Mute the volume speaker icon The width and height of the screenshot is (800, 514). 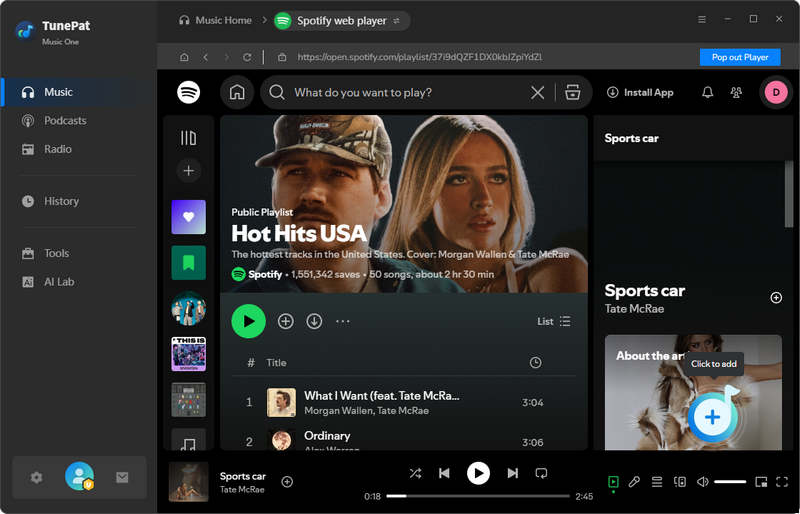coord(703,482)
